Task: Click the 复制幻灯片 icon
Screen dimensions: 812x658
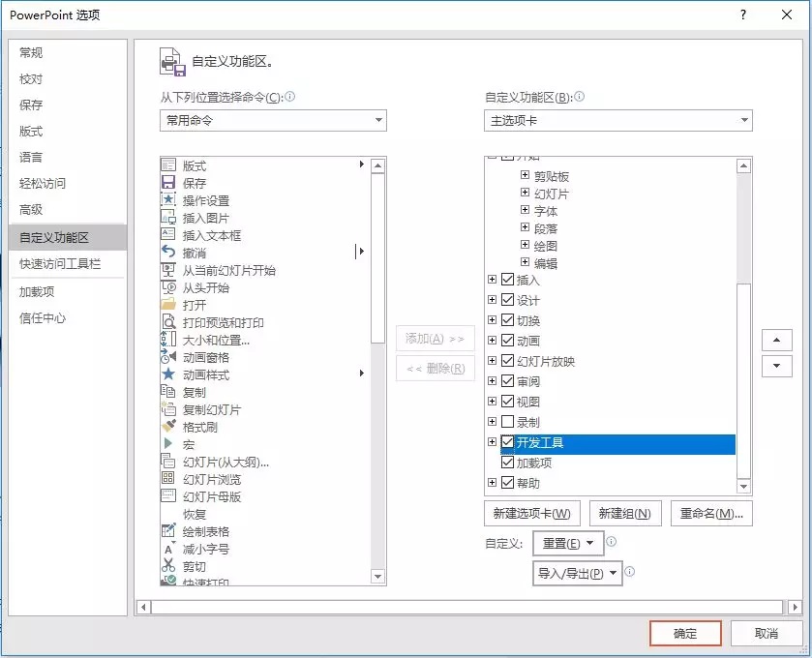Action: pyautogui.click(x=168, y=409)
